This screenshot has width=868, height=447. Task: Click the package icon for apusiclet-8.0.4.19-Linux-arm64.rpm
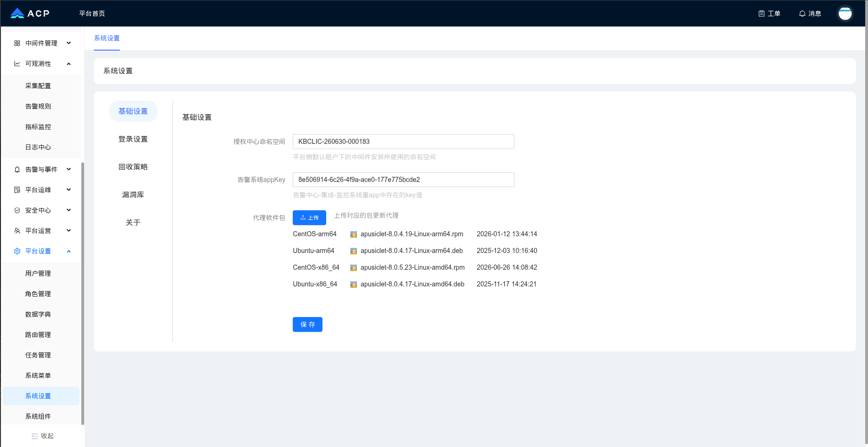(x=353, y=234)
